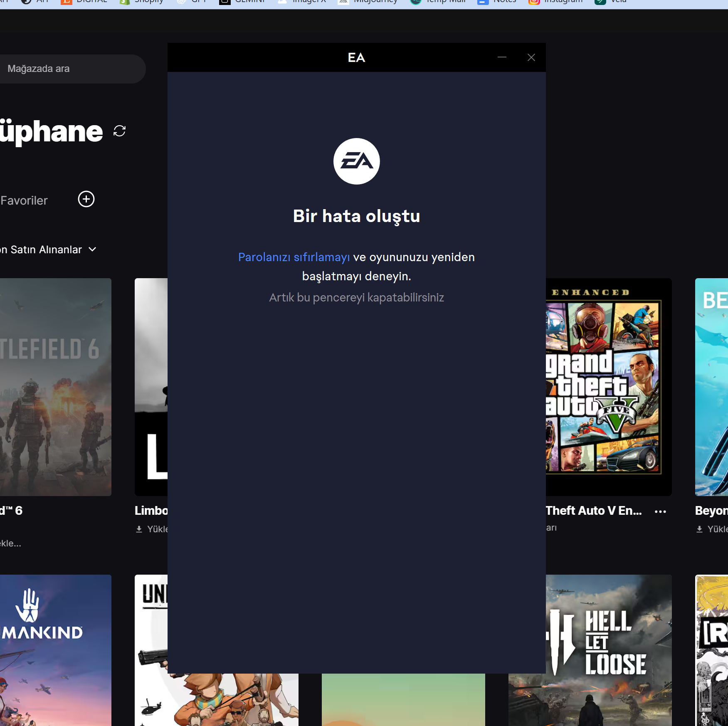Image resolution: width=728 pixels, height=726 pixels.
Task: Click the download icon under Limbo
Action: [139, 529]
